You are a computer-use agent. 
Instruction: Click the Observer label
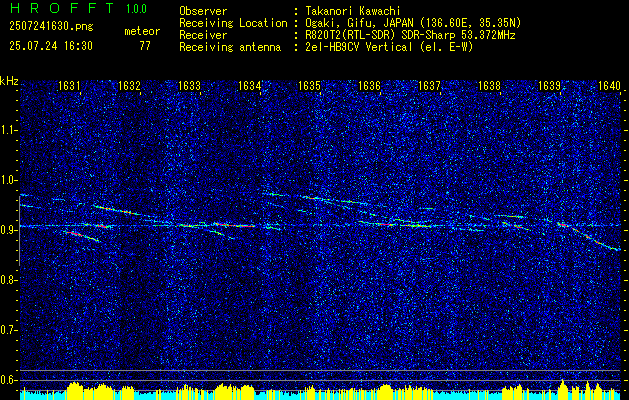[x=203, y=11]
